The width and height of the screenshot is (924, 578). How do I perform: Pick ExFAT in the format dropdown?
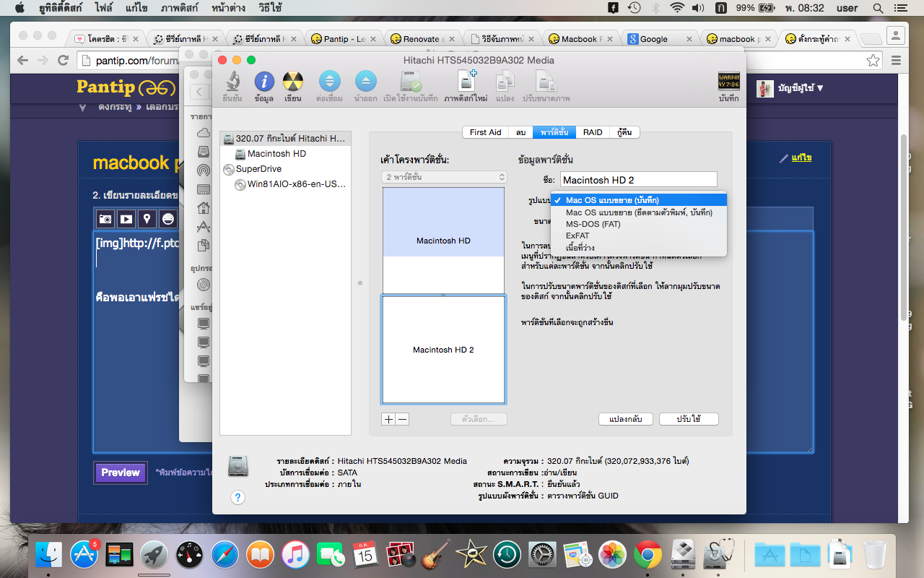[639, 236]
